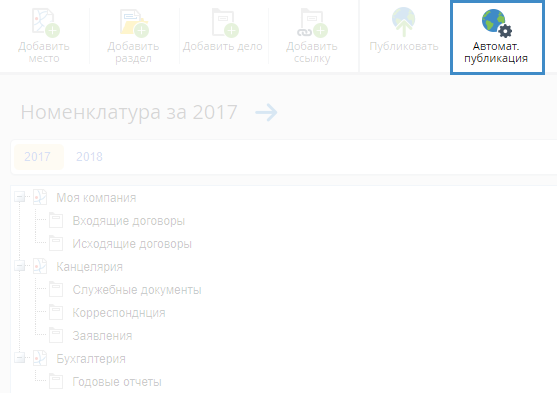Open the Служебные документы item

pyautogui.click(x=137, y=290)
